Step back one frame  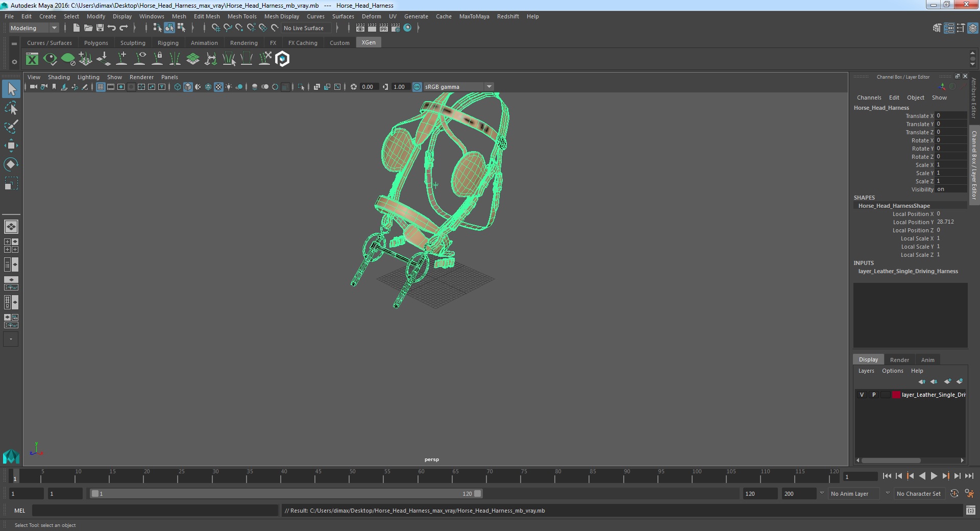point(899,476)
